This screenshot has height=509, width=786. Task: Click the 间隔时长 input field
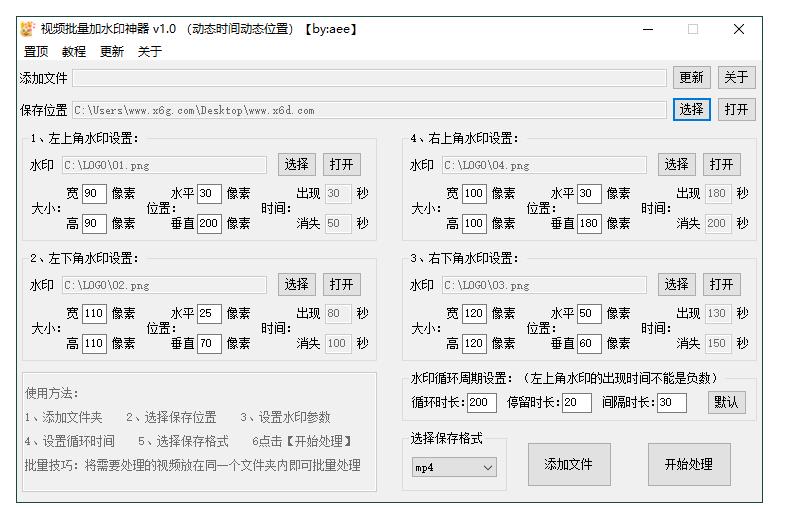tap(671, 403)
